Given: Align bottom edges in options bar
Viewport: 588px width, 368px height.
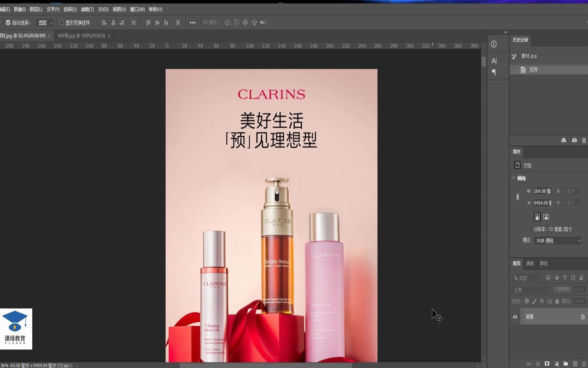Looking at the screenshot, I should click(166, 23).
